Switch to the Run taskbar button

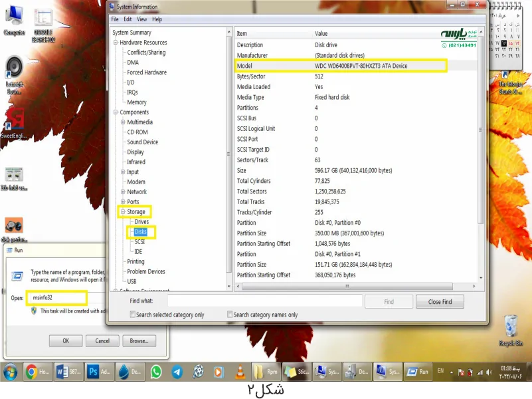pyautogui.click(x=418, y=372)
